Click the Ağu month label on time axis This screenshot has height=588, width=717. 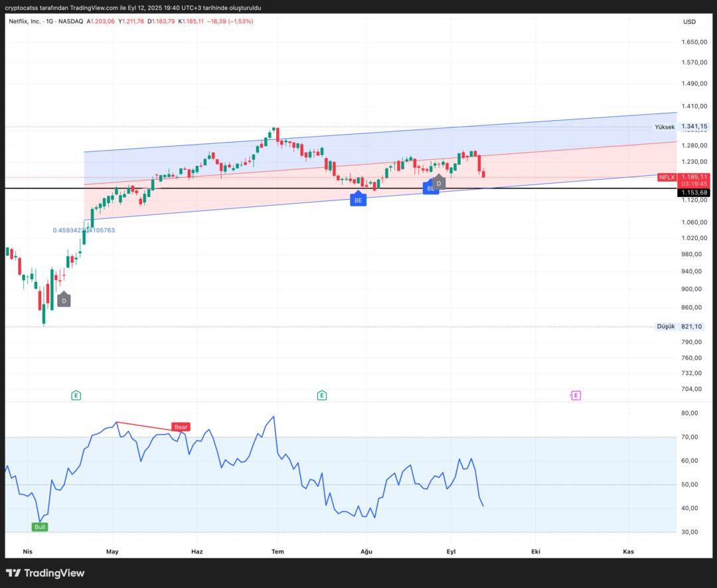click(366, 551)
